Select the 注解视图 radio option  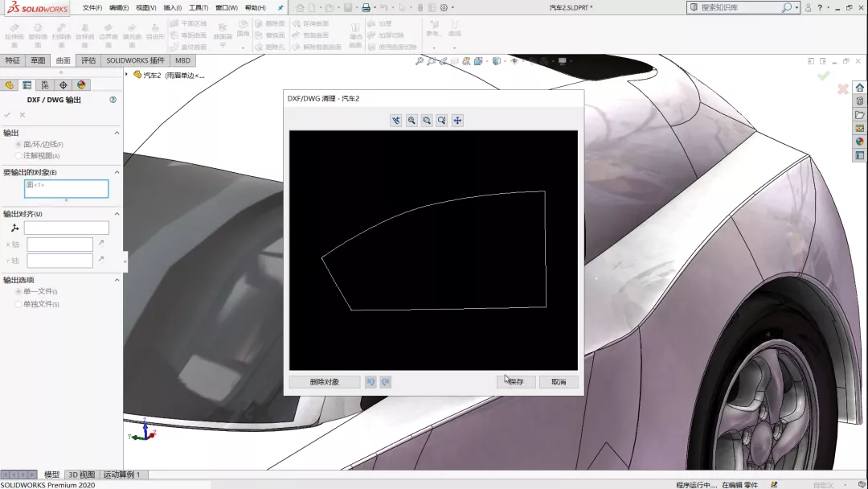(18, 155)
